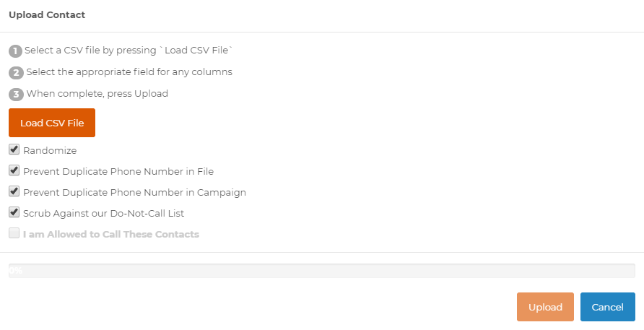Image resolution: width=644 pixels, height=330 pixels.
Task: Click the Upload Contact dialog title
Action: [x=47, y=14]
